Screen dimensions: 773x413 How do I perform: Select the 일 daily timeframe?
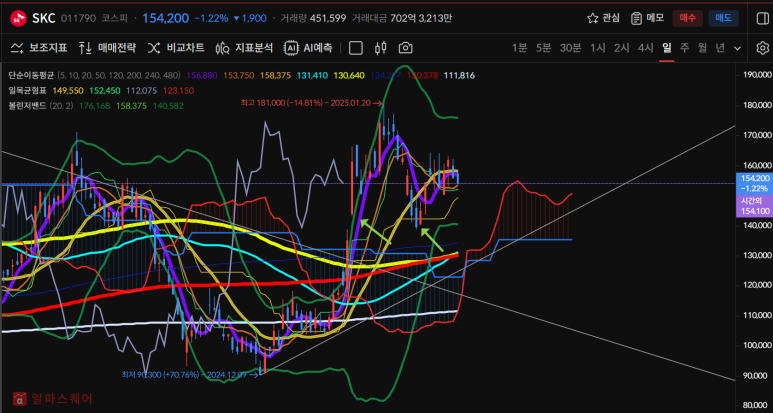(667, 48)
